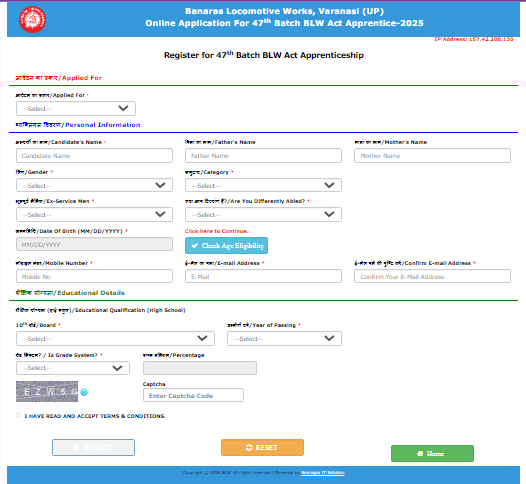Click the 'Click here to Continue.' text

tap(216, 231)
